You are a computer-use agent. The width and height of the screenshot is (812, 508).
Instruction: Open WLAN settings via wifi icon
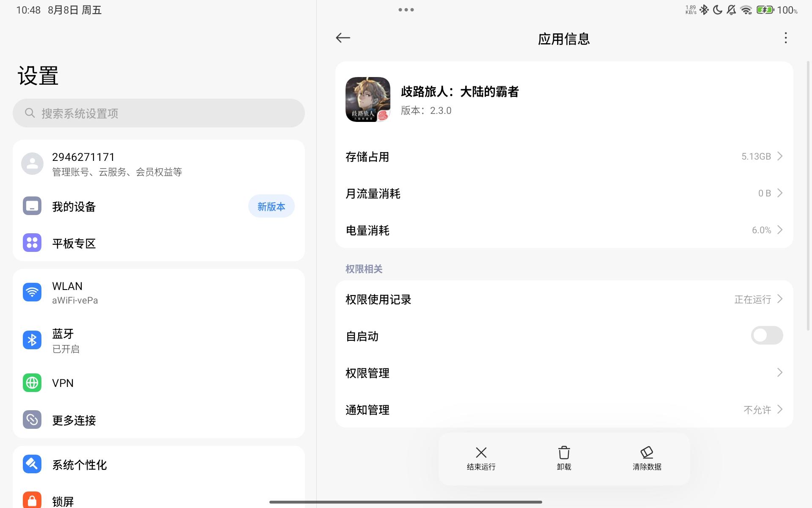(x=32, y=292)
